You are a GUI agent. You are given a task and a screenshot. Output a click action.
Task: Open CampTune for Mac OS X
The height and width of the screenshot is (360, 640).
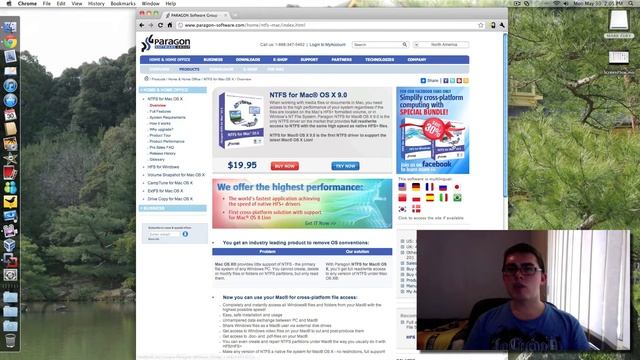click(x=170, y=183)
